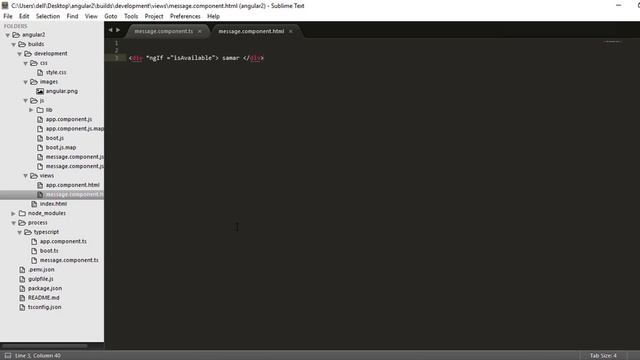
Task: Open app.component.js file
Action: pos(69,119)
